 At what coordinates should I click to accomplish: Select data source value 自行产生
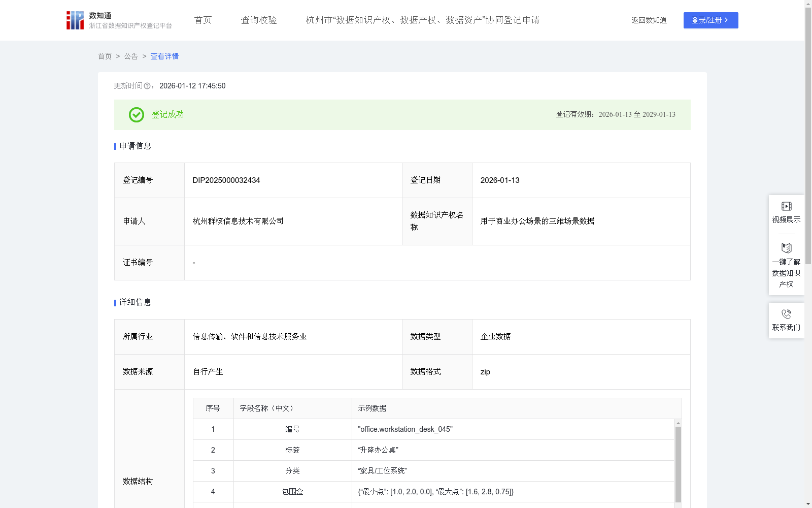point(208,372)
